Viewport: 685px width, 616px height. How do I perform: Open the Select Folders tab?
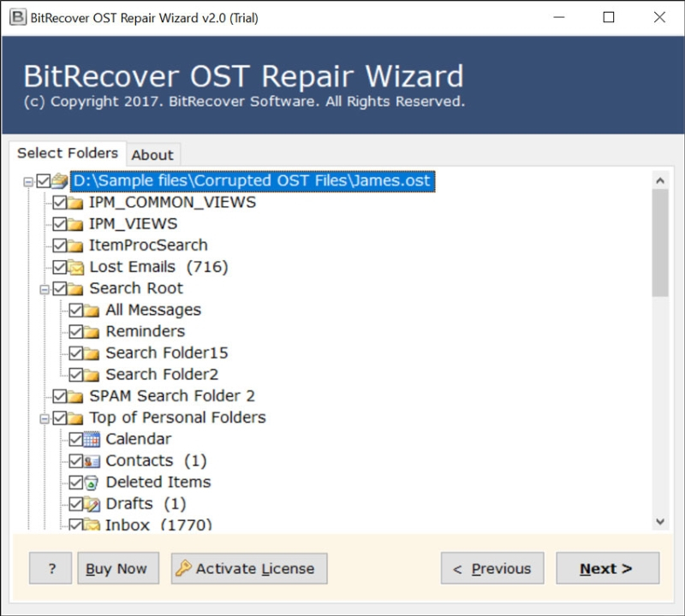pos(68,153)
